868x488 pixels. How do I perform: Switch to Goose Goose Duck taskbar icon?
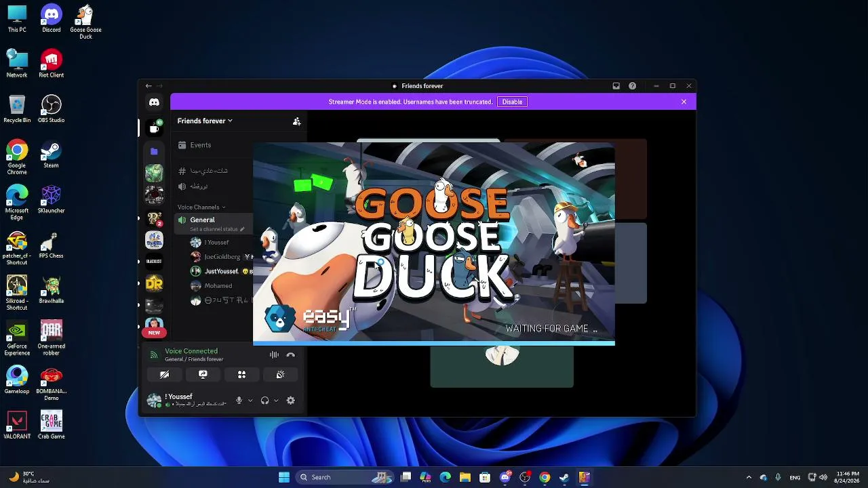point(583,477)
